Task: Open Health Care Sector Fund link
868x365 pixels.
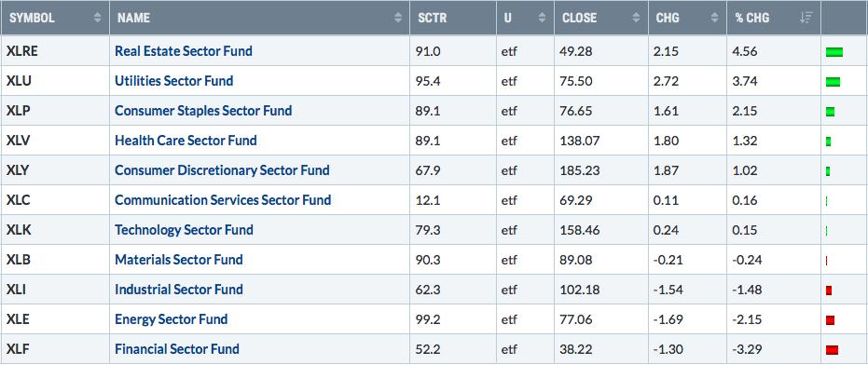Action: click(x=186, y=141)
